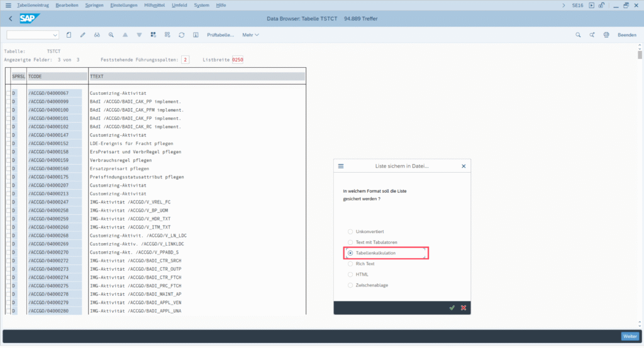Viewport: 644px width, 348px height.
Task: Open the hamburger menu in the top-left corner
Action: pyautogui.click(x=8, y=5)
